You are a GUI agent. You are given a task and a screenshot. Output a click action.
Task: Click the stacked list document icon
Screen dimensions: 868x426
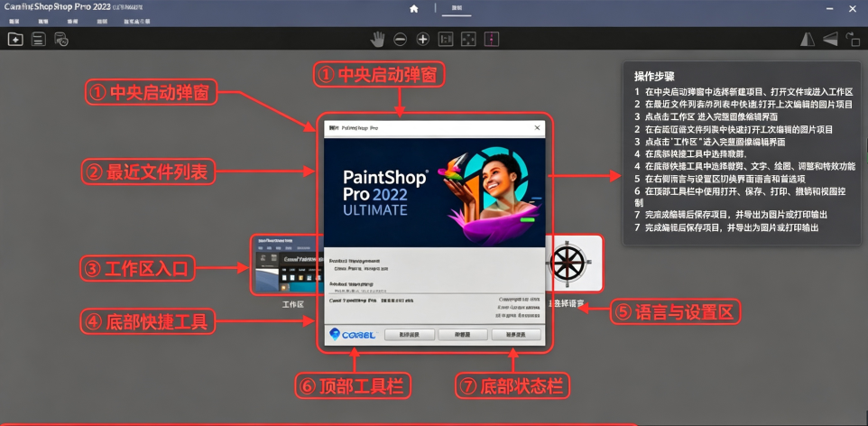tap(38, 40)
